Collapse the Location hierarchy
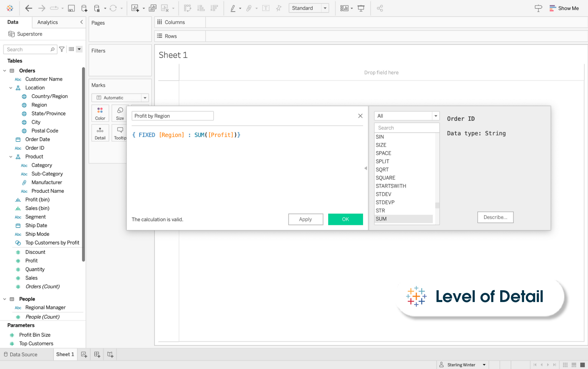Image resolution: width=588 pixels, height=369 pixels. (11, 87)
